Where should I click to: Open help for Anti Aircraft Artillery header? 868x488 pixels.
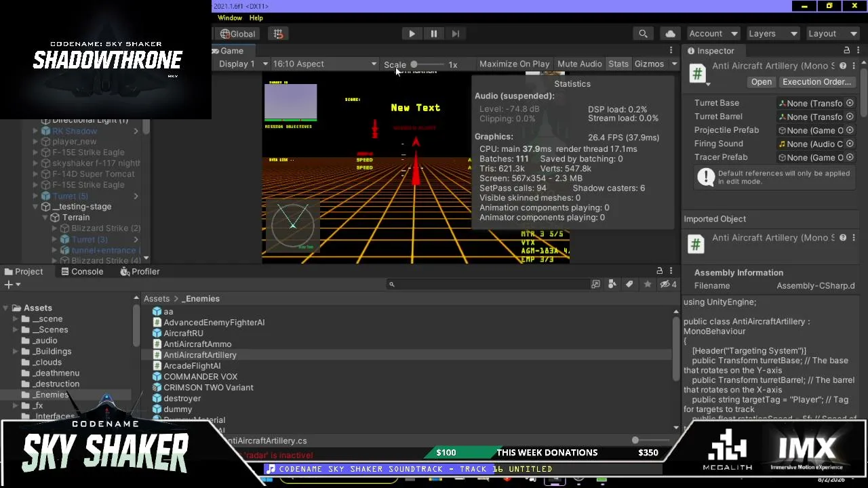tap(843, 66)
